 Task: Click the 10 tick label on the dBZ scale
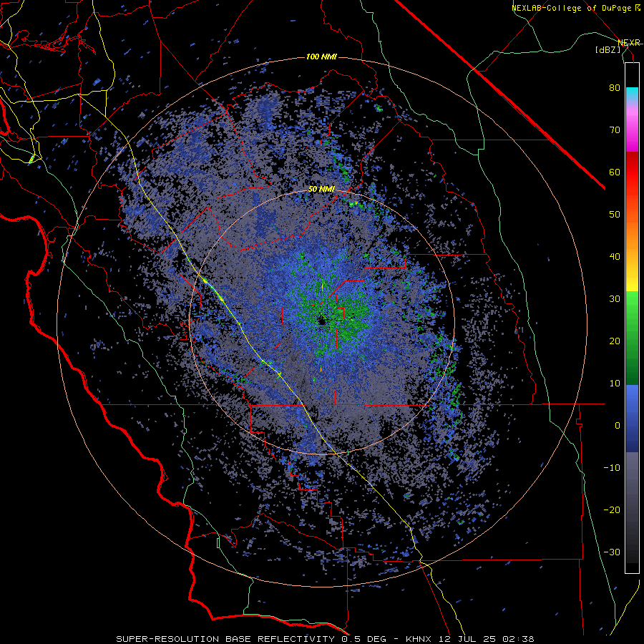pyautogui.click(x=615, y=384)
